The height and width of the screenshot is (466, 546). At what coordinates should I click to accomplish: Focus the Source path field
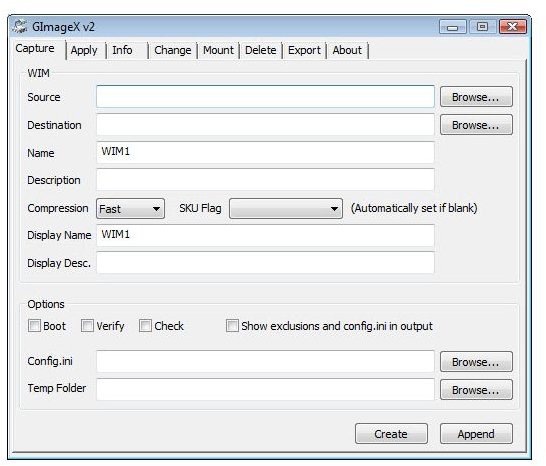(x=265, y=96)
